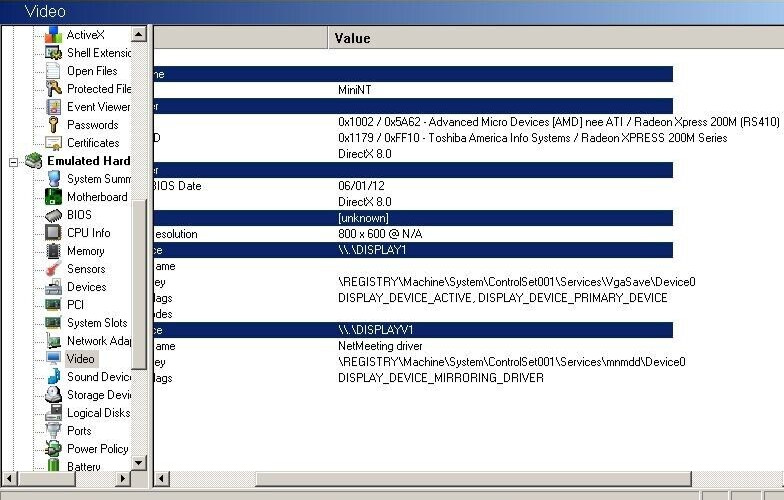Select the Emulated Hardware label
The image size is (784, 500).
[x=88, y=160]
